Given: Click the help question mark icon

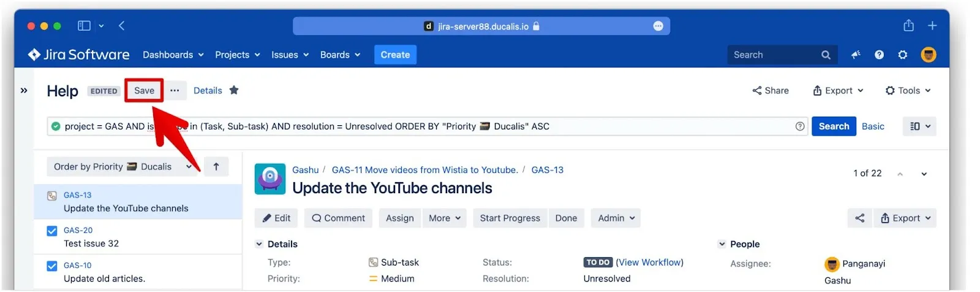Looking at the screenshot, I should click(x=879, y=55).
